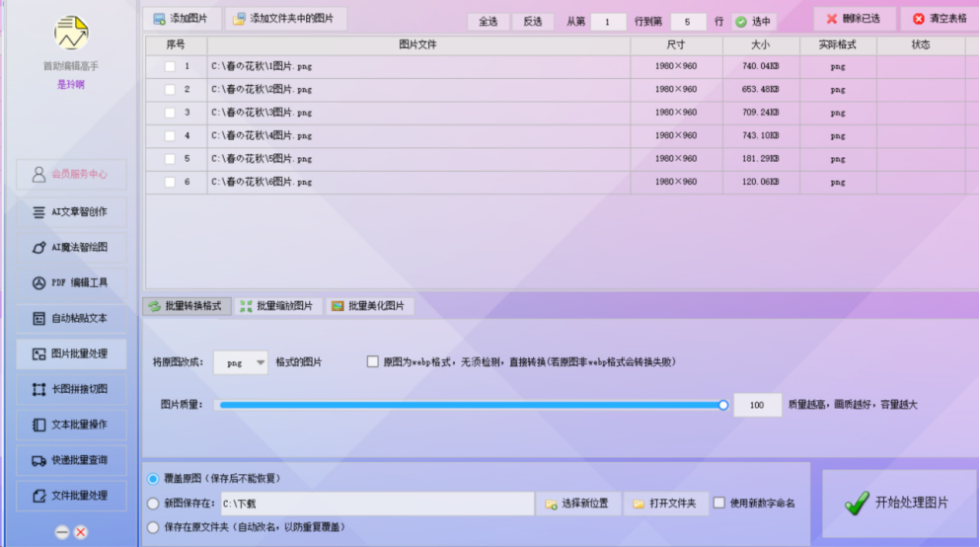
Task: Switch to the 批量缩放图片 tab
Action: click(278, 306)
